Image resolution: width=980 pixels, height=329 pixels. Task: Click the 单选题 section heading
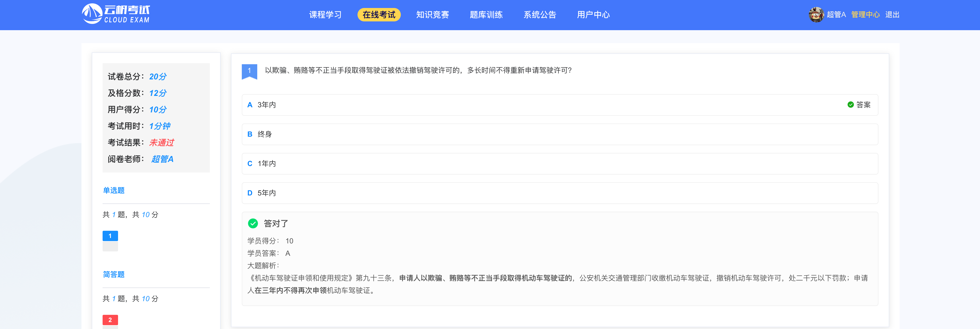(114, 191)
